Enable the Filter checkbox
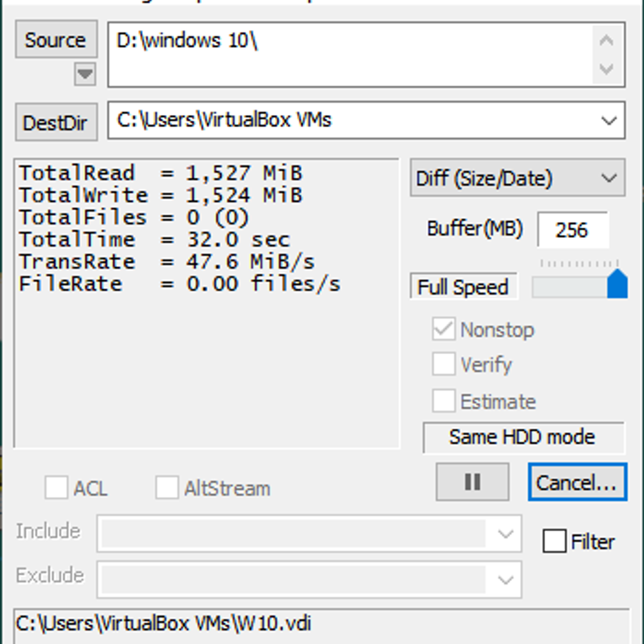Viewport: 644px width, 644px height. [x=554, y=541]
